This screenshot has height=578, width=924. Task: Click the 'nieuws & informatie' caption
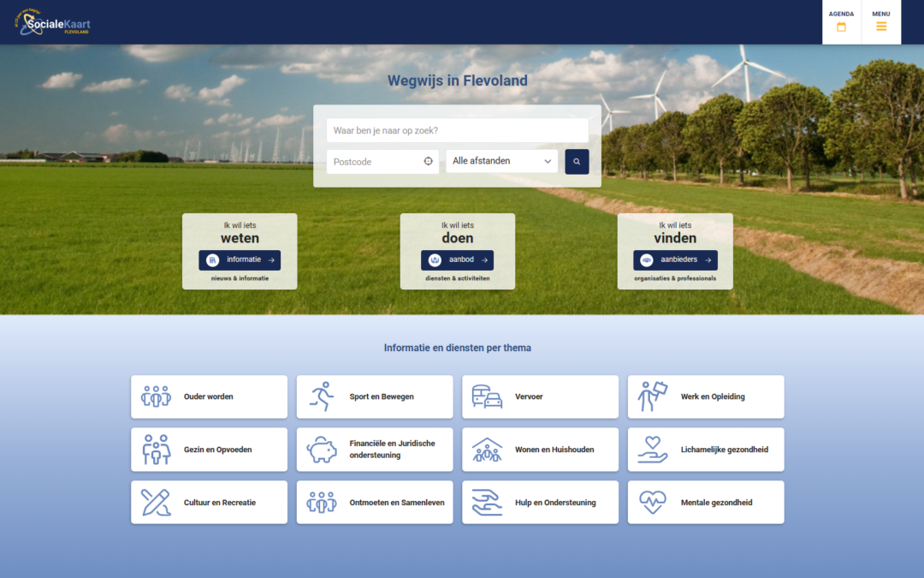click(x=240, y=278)
